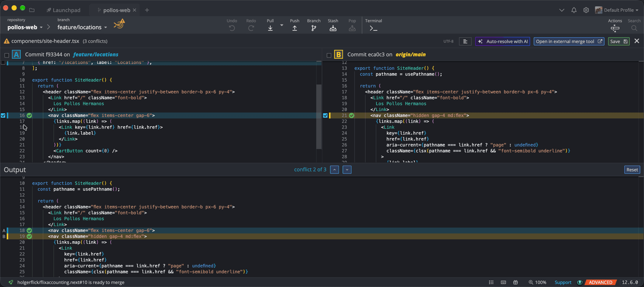
Task: Uncheck line 16 checkbox in pane A
Action: coord(3,115)
